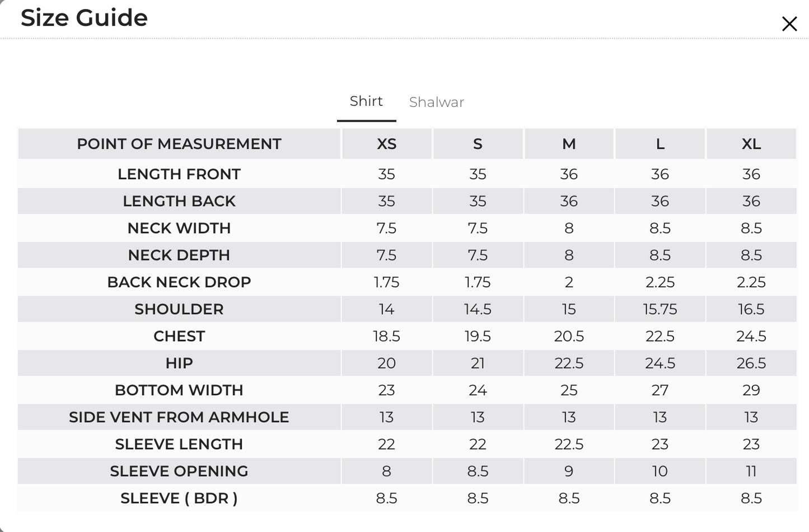Select the POINT OF MEASUREMENT header
809x532 pixels.
(x=179, y=144)
